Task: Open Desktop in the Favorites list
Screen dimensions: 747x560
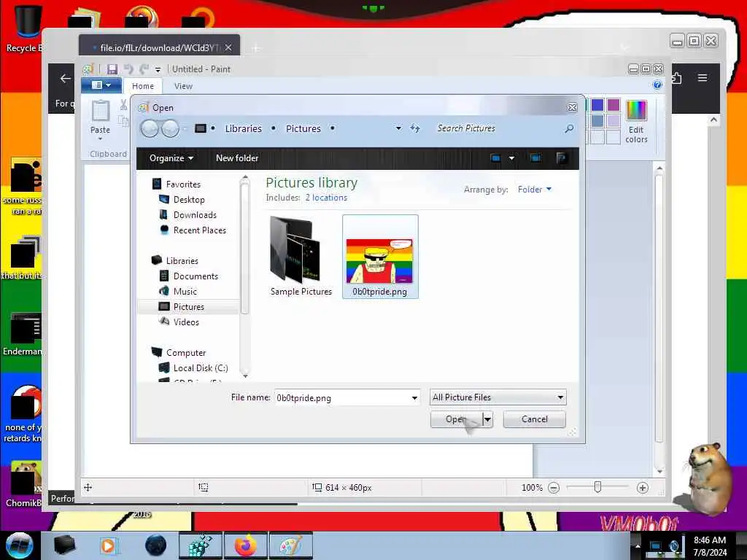Action: [x=189, y=200]
